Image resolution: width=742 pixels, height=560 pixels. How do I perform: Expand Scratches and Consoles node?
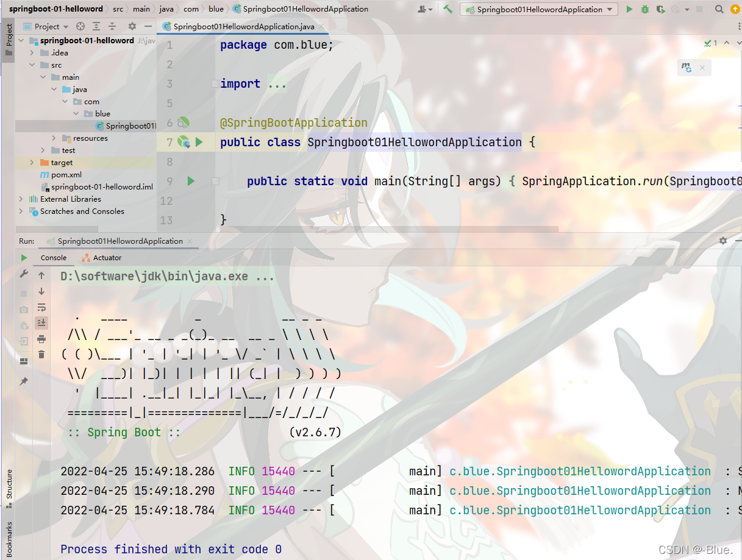(x=23, y=211)
